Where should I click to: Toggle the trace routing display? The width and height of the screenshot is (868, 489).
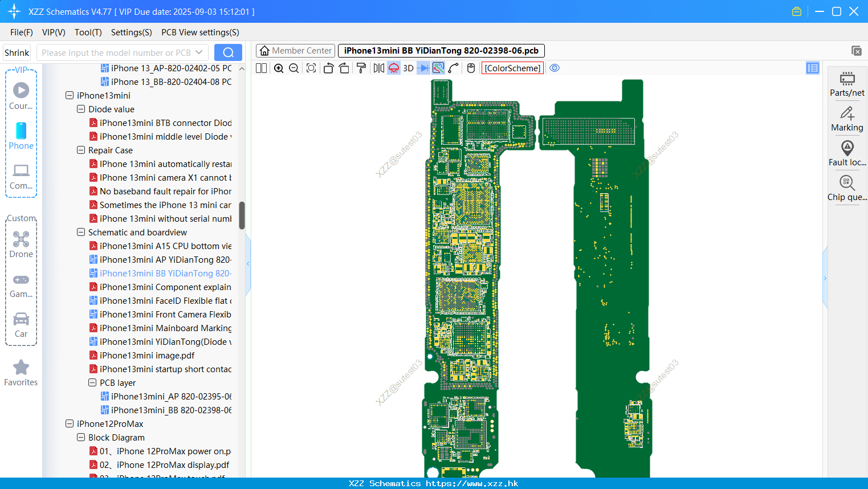(438, 68)
